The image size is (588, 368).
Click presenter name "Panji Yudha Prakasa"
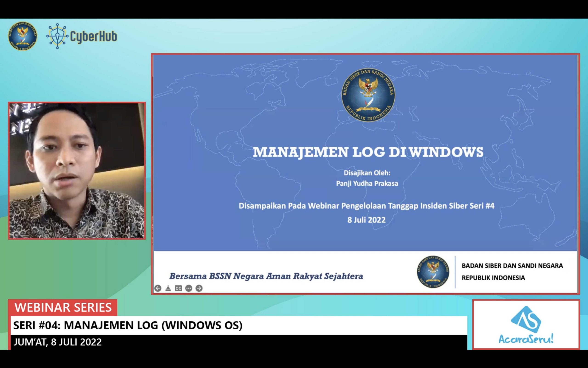point(367,184)
